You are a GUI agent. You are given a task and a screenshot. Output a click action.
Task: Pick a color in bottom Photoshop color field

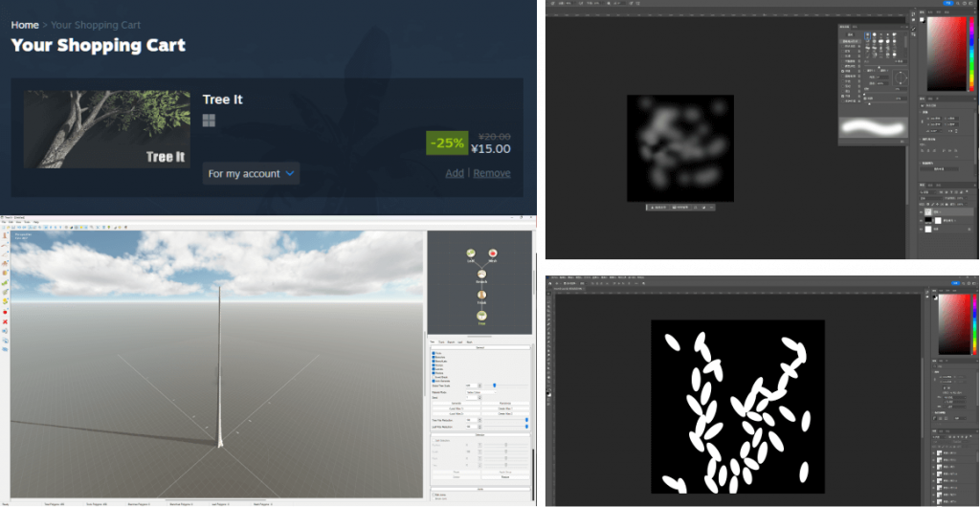pyautogui.click(x=954, y=323)
